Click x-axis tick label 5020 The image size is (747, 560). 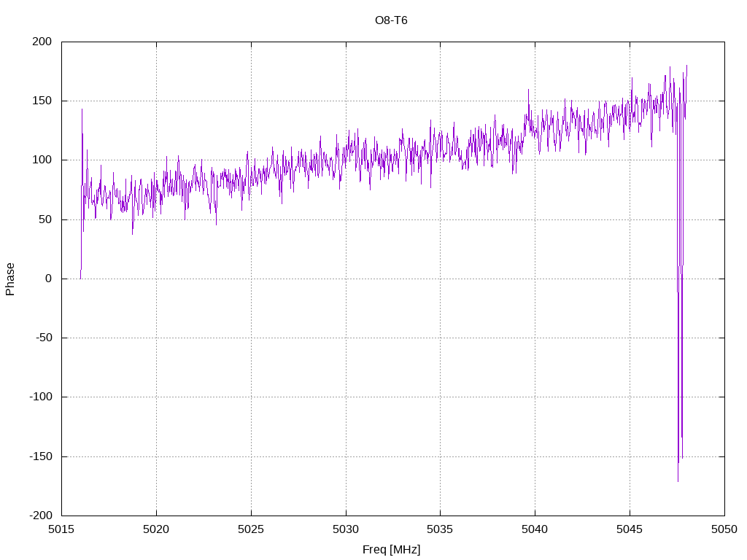(156, 529)
